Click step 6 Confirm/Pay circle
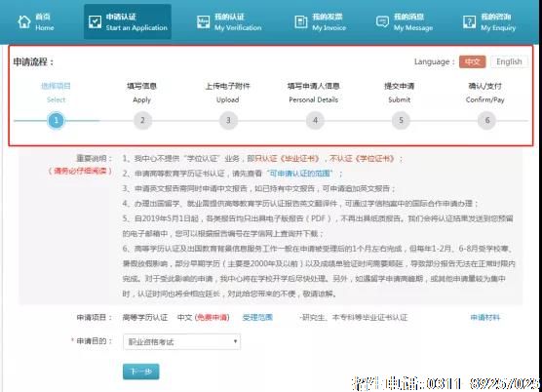 [x=486, y=120]
